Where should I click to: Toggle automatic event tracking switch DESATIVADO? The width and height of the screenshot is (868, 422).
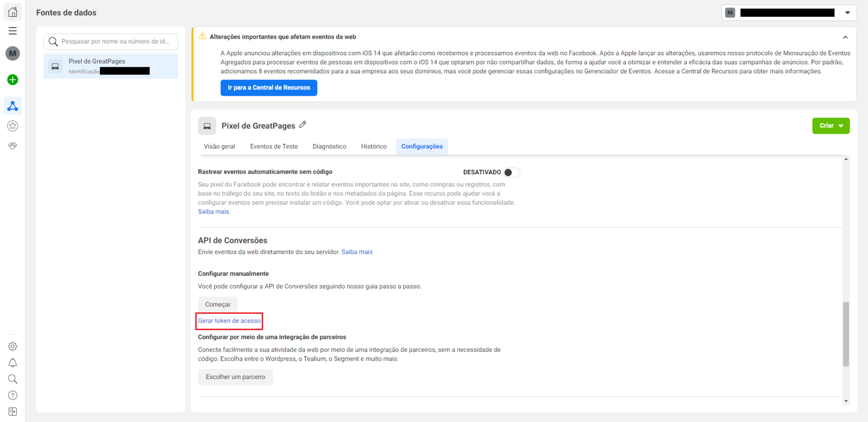pos(512,172)
